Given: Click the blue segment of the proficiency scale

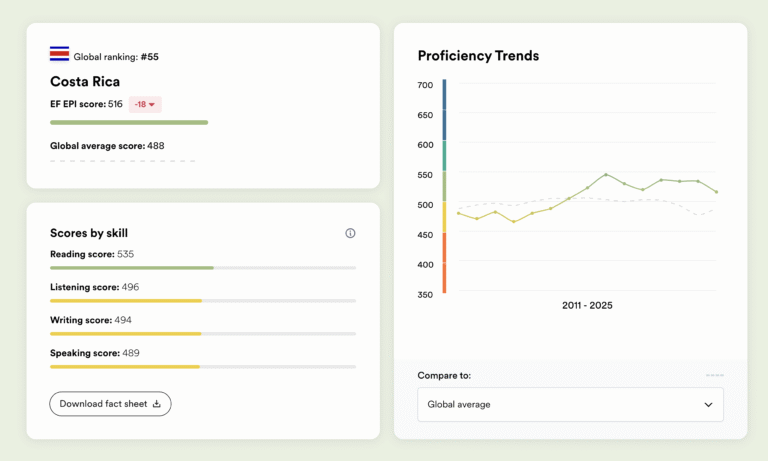Looking at the screenshot, I should click(444, 110).
